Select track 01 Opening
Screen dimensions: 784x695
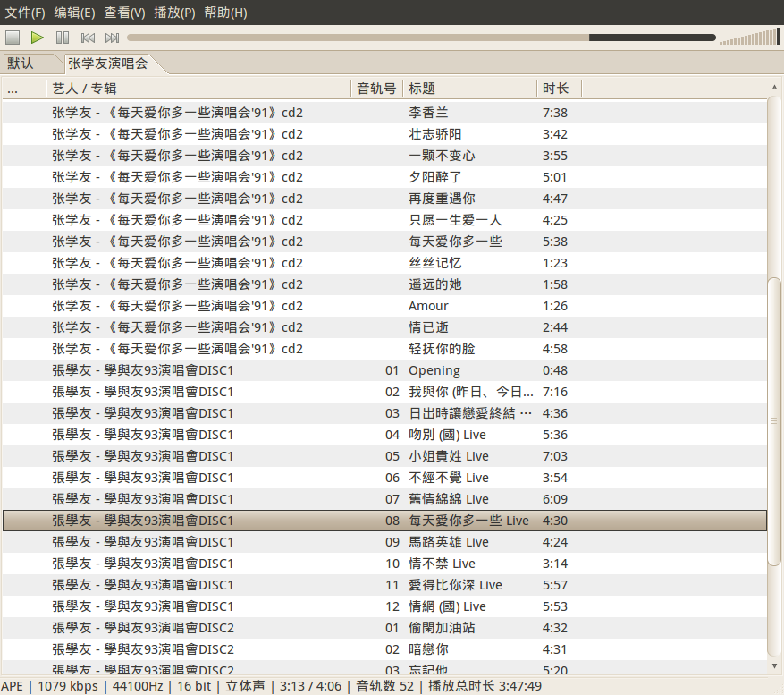(x=384, y=371)
